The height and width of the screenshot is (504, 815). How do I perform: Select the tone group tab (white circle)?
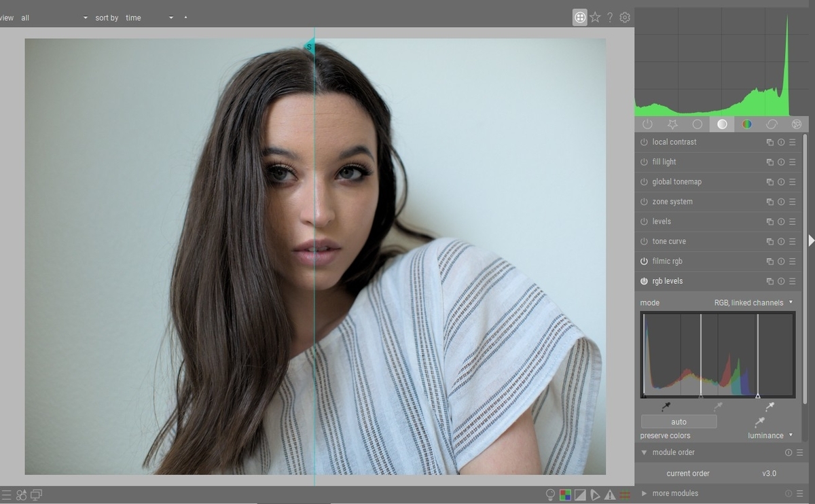[x=722, y=124]
